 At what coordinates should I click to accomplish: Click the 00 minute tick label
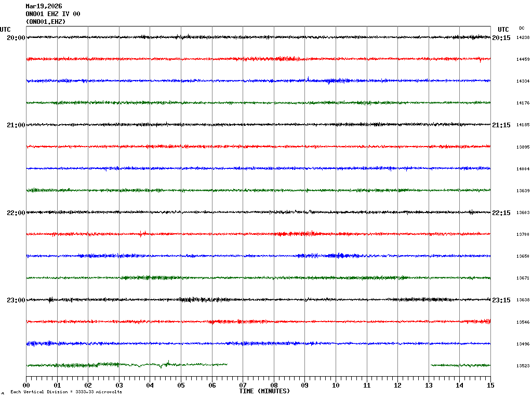(26, 385)
